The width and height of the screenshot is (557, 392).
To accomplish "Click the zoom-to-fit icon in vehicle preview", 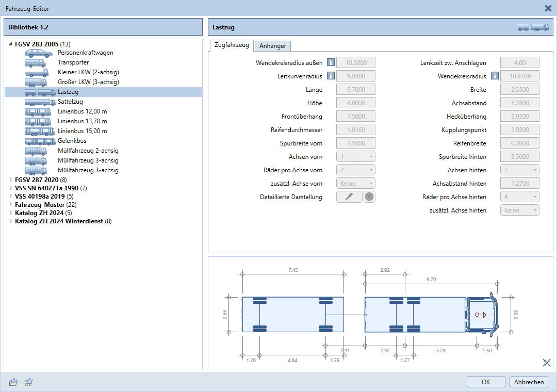I will pyautogui.click(x=547, y=363).
